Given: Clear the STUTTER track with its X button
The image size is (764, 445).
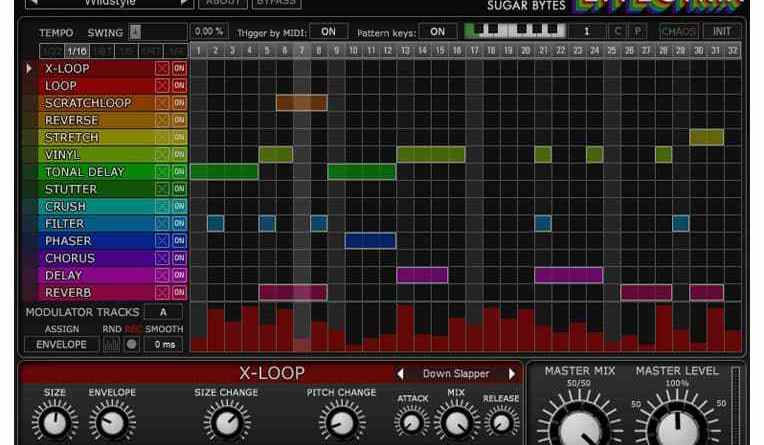Looking at the screenshot, I should (162, 189).
